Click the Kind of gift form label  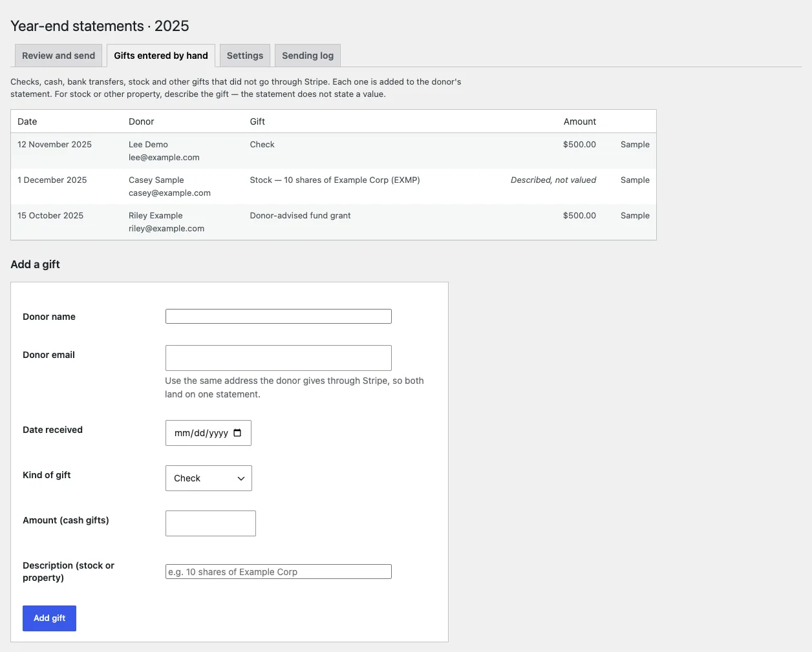click(47, 475)
